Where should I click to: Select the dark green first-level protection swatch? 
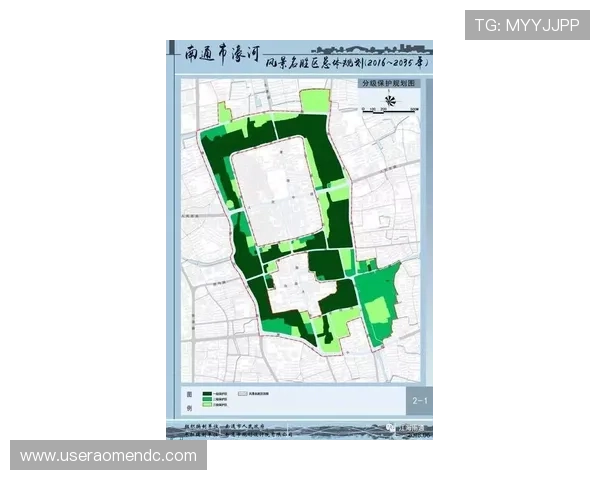tap(206, 394)
